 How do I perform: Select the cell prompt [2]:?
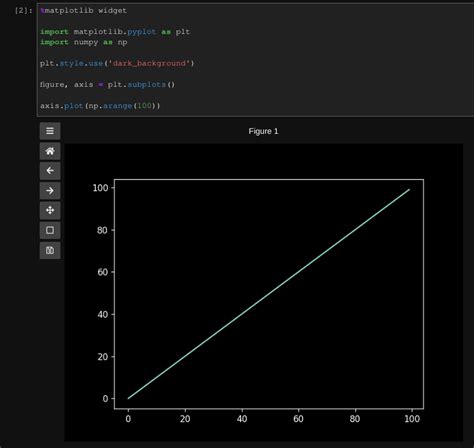(x=23, y=11)
